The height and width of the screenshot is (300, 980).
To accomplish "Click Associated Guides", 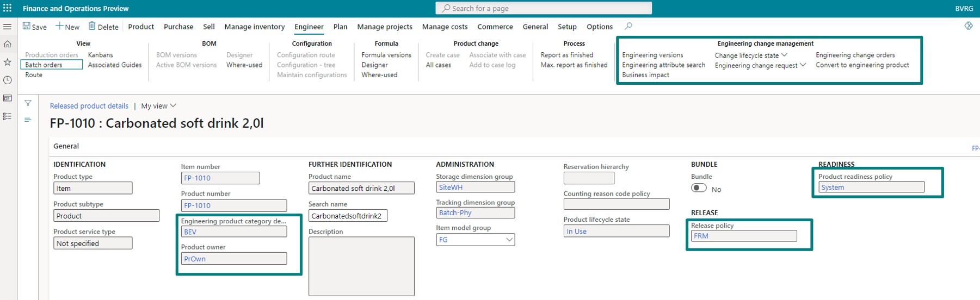I will pyautogui.click(x=115, y=65).
